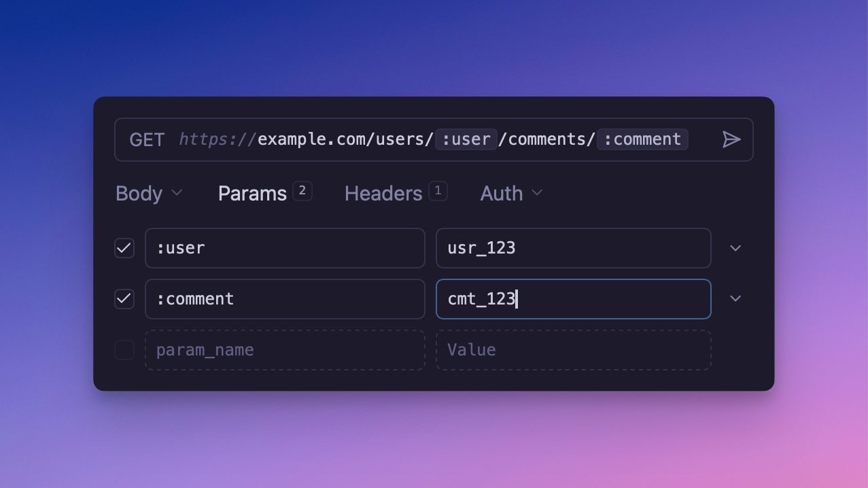The image size is (868, 488).
Task: Open the Auth dropdown tab
Action: [x=511, y=194]
